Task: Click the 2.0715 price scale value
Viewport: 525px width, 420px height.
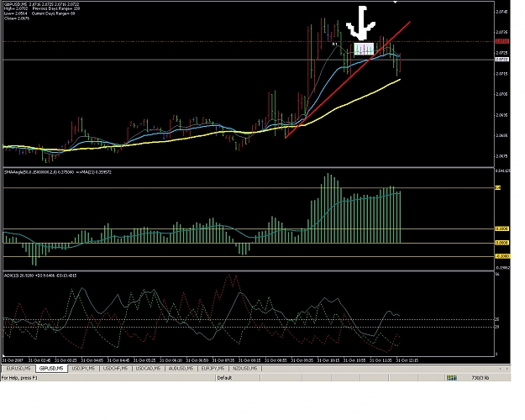Action: pos(501,73)
